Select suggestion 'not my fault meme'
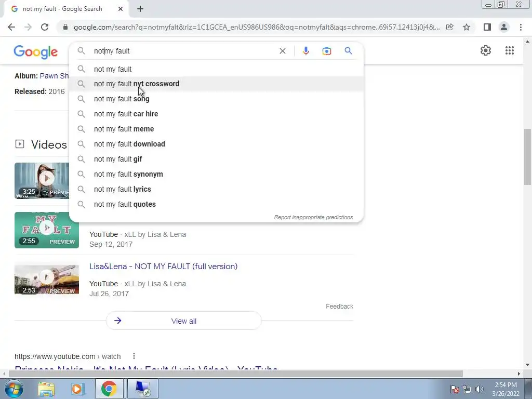The height and width of the screenshot is (399, 532). pos(216,129)
